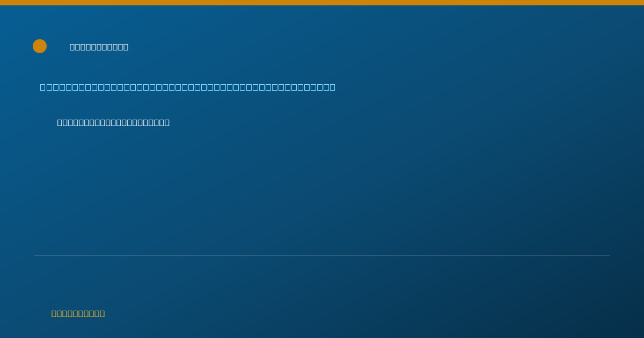Image resolution: width=644 pixels, height=338 pixels.
Task: Click the orange circle logo icon
Action: 40,46
